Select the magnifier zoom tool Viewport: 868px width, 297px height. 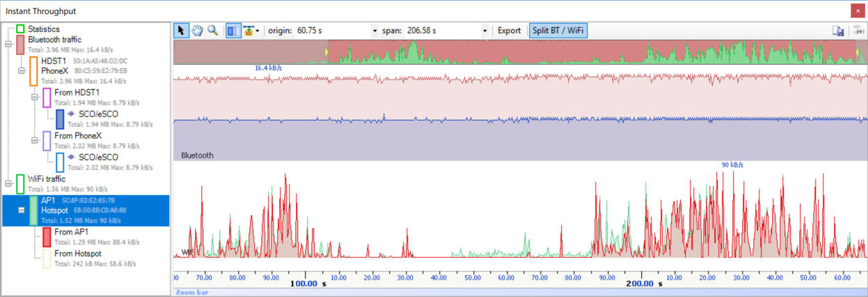(213, 31)
